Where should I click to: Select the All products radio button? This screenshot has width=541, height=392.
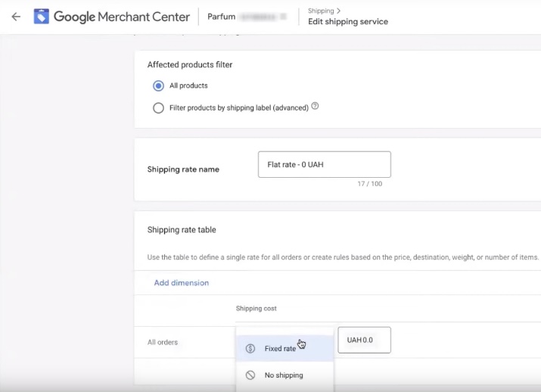click(158, 86)
